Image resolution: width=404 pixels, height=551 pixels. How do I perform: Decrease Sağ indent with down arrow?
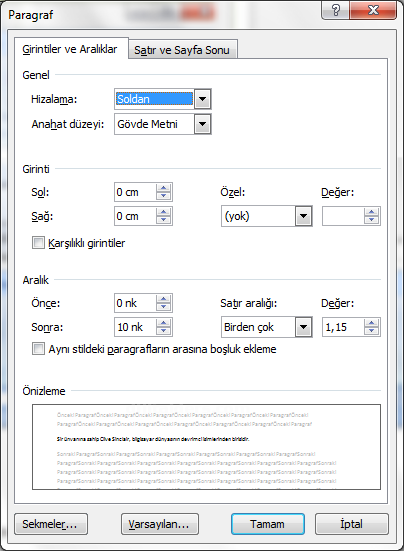(163, 220)
